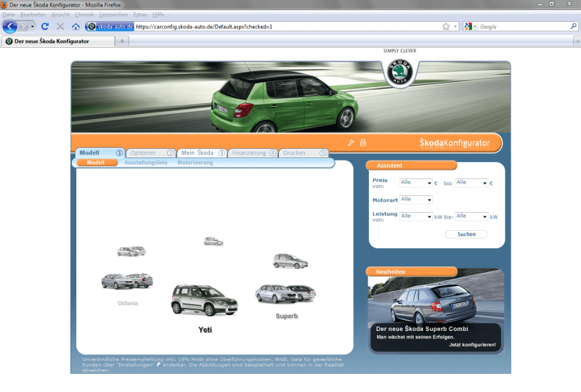Select the Yeti model car
The width and height of the screenshot is (581, 392).
point(204,300)
